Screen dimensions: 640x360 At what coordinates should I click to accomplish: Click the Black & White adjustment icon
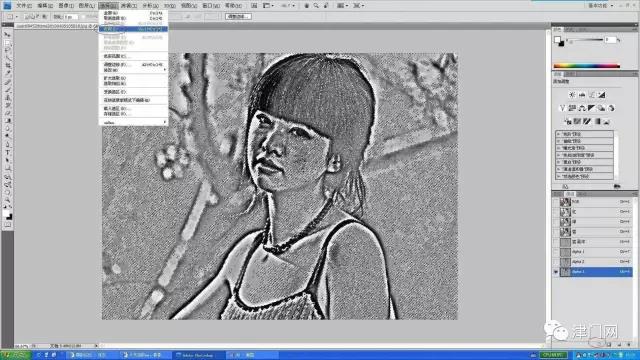click(x=591, y=108)
